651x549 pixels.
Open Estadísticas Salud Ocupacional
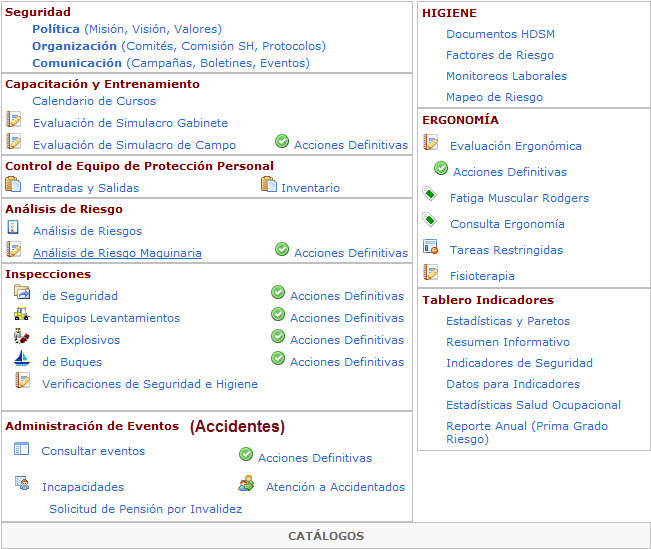coord(534,405)
